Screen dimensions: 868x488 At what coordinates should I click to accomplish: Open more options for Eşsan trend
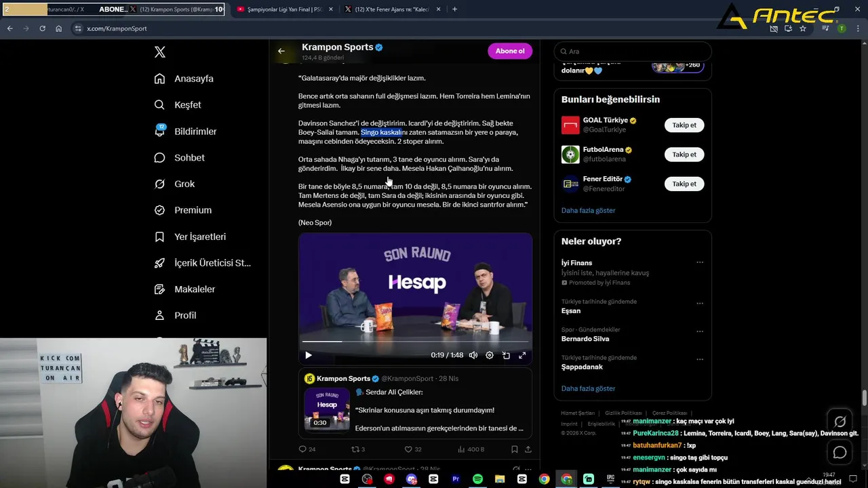(700, 303)
